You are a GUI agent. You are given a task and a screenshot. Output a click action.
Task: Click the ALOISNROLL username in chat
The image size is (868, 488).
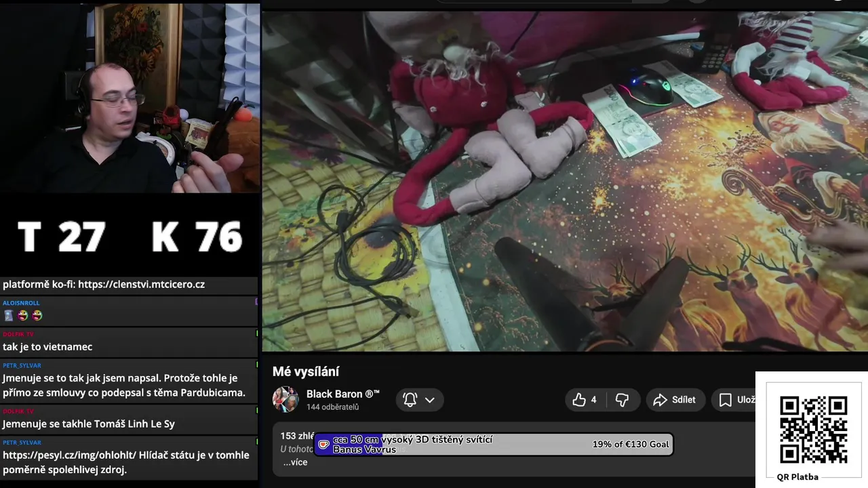(21, 303)
